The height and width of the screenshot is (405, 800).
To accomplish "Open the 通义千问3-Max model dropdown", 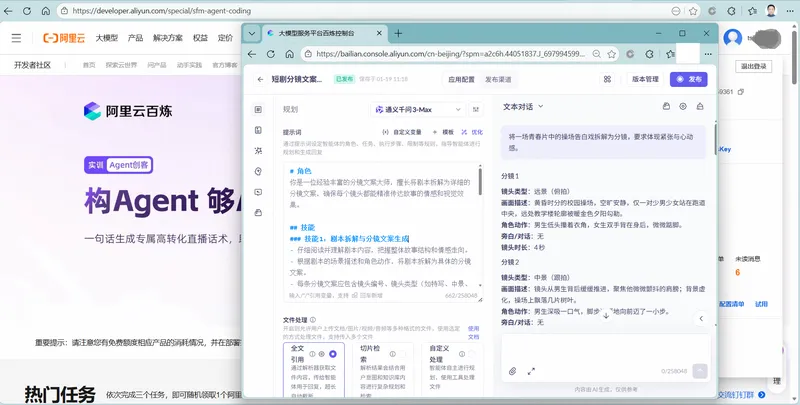I will [417, 110].
